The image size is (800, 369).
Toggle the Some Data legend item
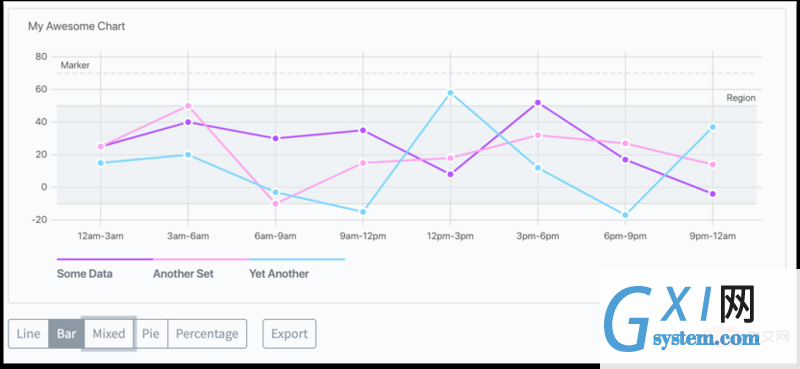click(x=85, y=274)
